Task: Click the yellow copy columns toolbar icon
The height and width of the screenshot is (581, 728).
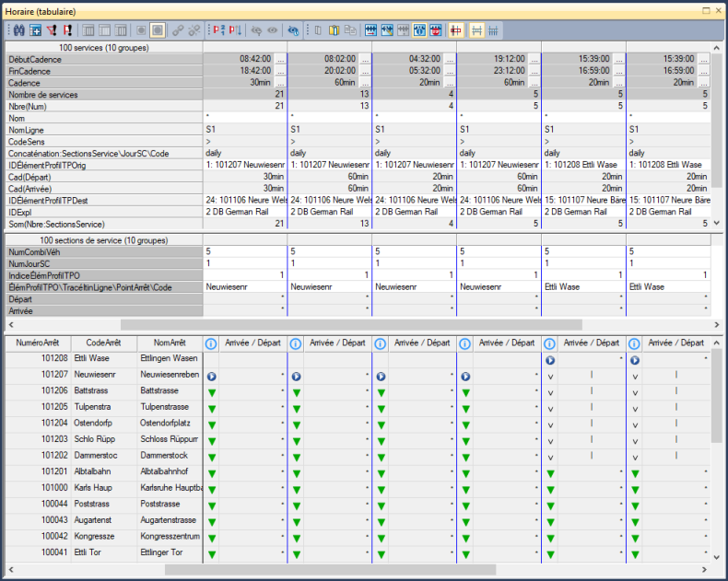Action: click(x=334, y=30)
